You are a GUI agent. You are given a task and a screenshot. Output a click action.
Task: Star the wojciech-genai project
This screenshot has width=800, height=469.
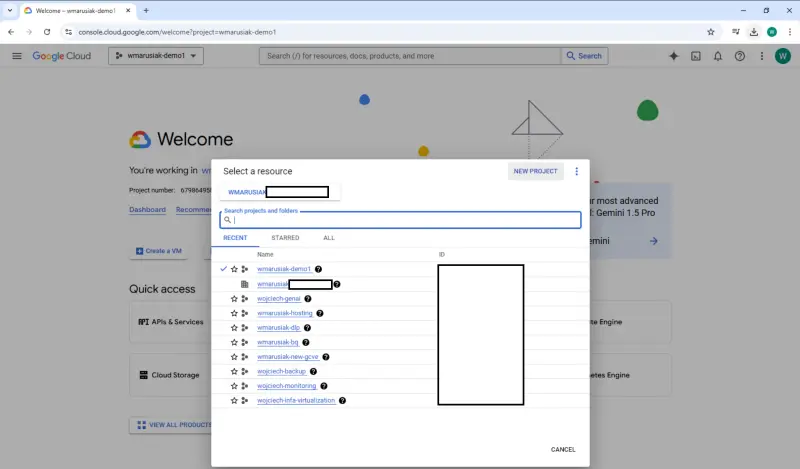click(234, 299)
